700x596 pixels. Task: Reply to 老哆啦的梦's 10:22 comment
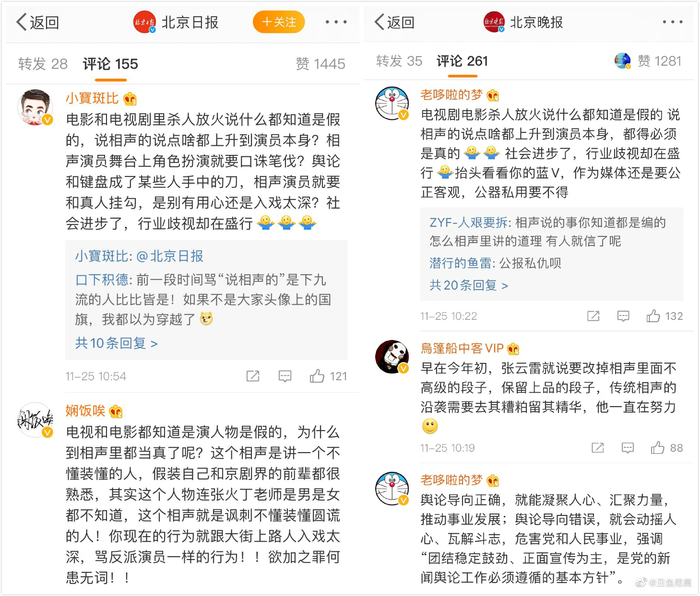click(623, 316)
